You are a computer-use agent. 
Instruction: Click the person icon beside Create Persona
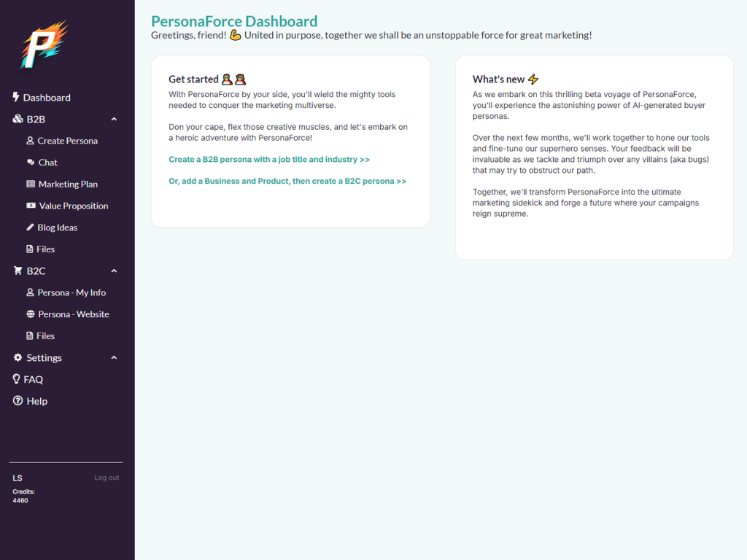coord(30,141)
